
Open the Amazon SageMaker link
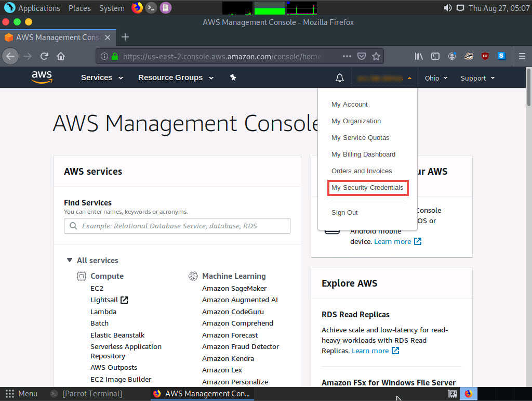point(234,288)
